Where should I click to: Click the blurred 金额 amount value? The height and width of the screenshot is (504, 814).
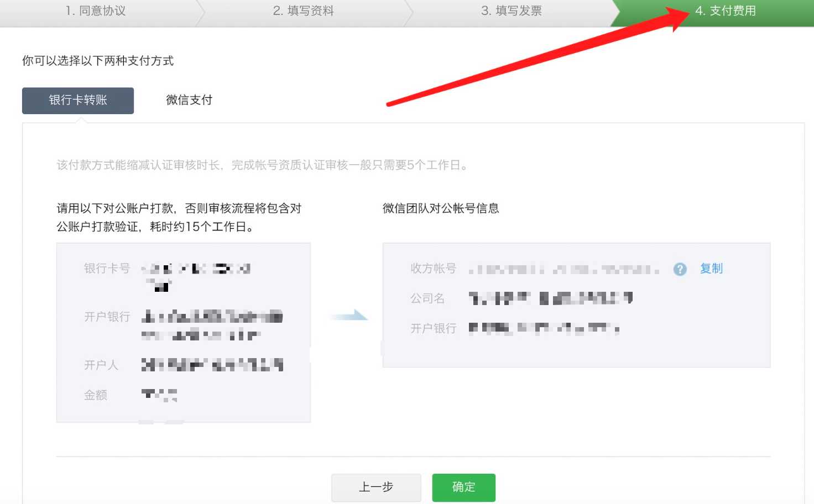(159, 395)
